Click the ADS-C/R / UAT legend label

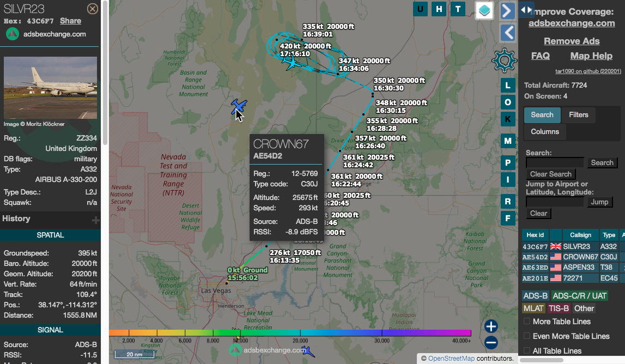coord(580,296)
